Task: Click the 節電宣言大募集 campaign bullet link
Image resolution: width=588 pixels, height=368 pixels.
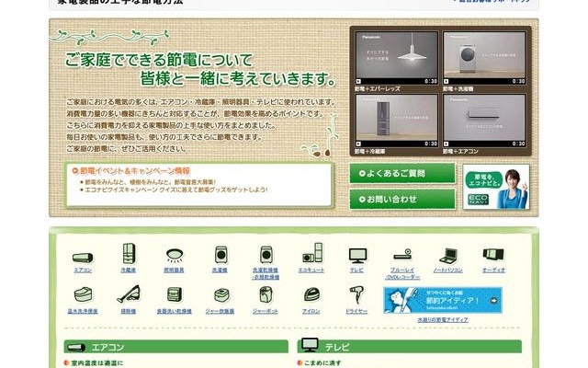Action: tap(151, 182)
